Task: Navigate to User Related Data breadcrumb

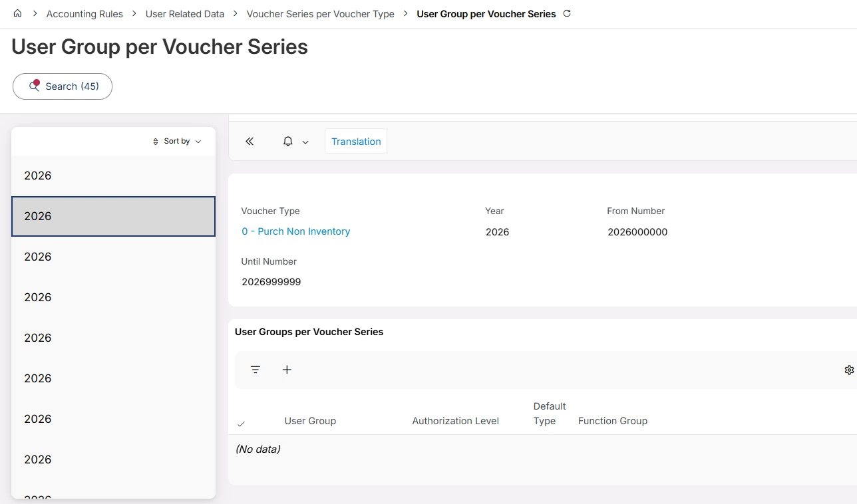Action: (185, 14)
